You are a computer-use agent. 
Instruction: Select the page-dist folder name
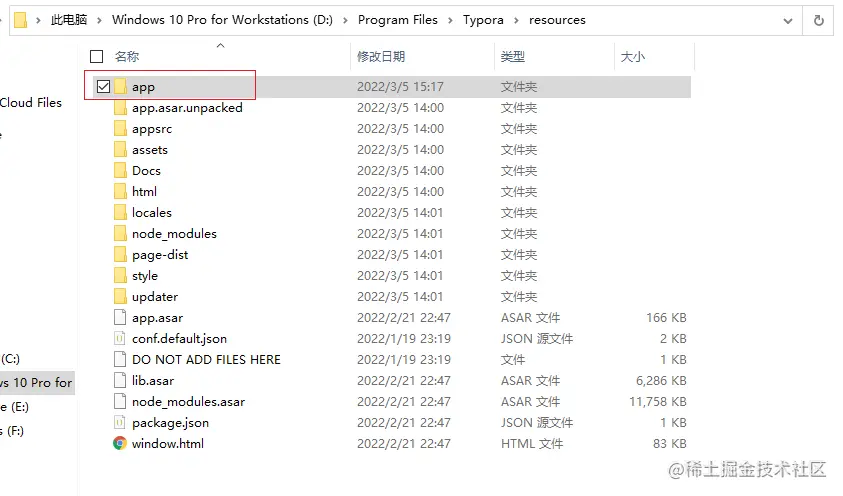(x=160, y=255)
